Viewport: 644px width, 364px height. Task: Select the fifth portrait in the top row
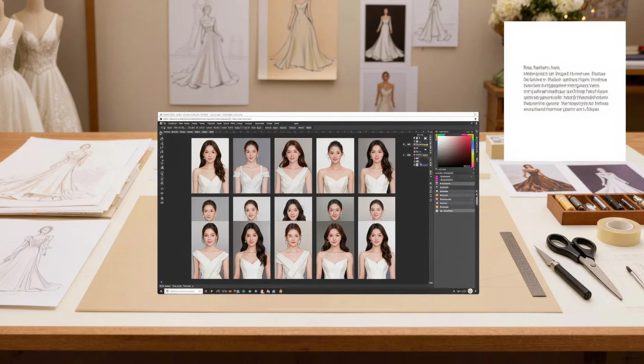point(376,165)
